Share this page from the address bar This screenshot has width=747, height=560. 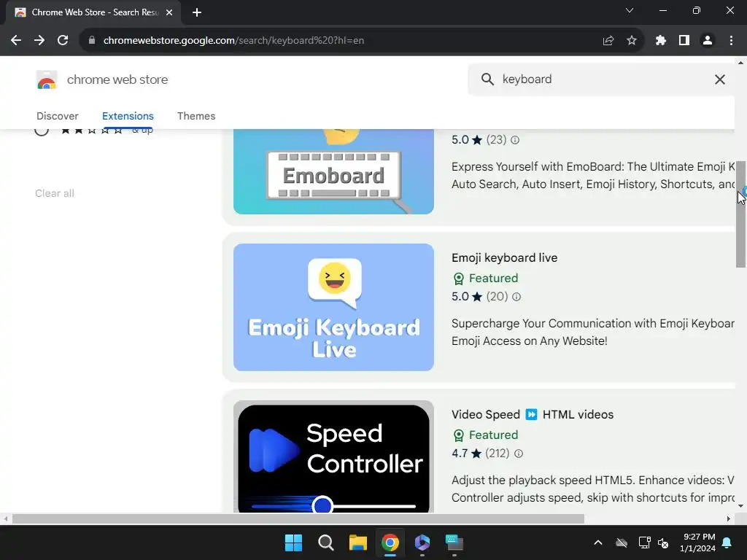click(608, 41)
